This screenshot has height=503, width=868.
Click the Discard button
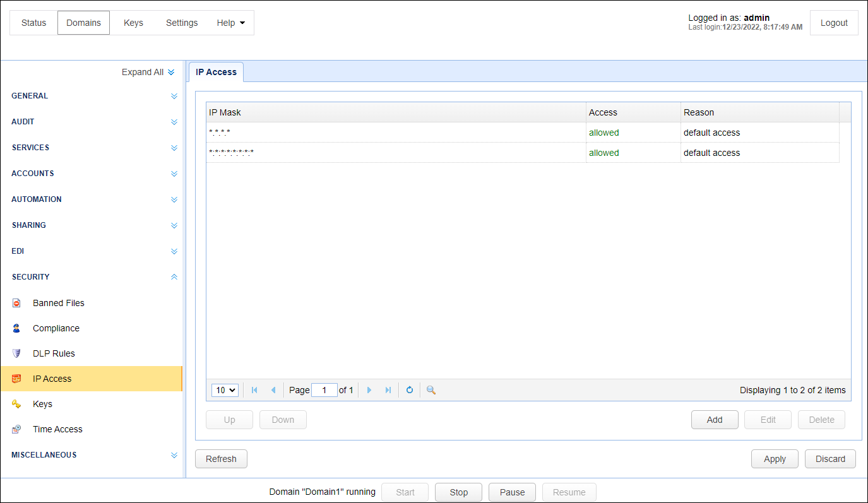coord(830,459)
